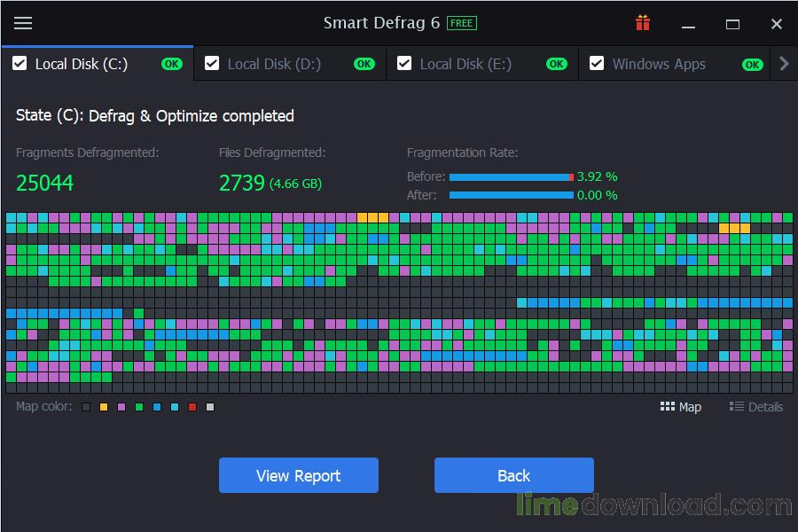Click the green map color legend swatch
798x532 pixels.
tap(138, 407)
